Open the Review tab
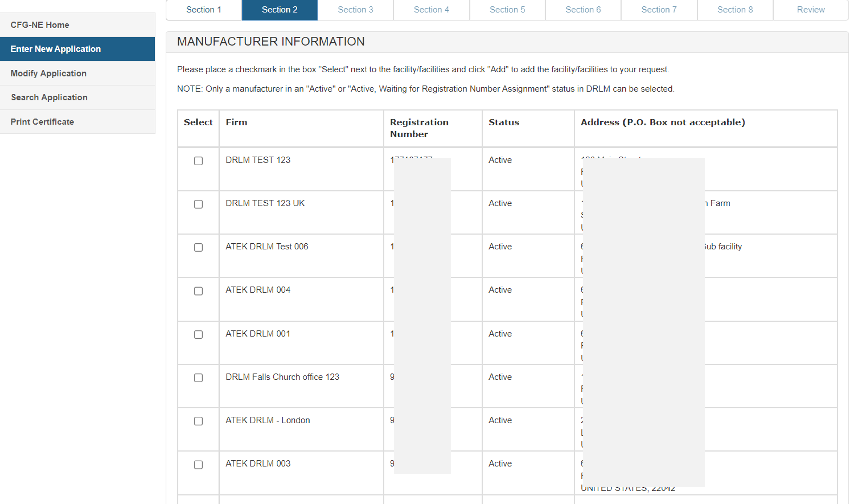 [x=811, y=10]
